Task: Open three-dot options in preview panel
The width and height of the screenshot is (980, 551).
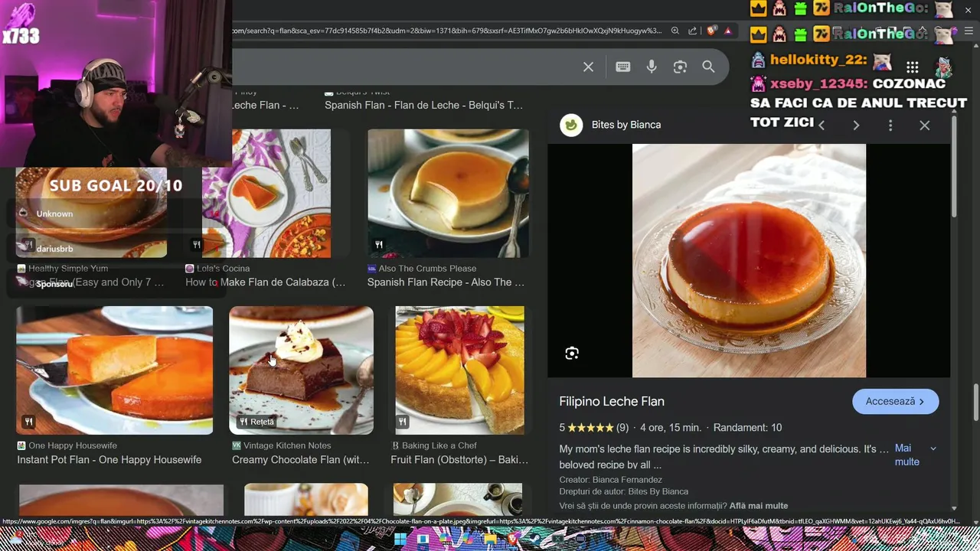Action: 890,126
